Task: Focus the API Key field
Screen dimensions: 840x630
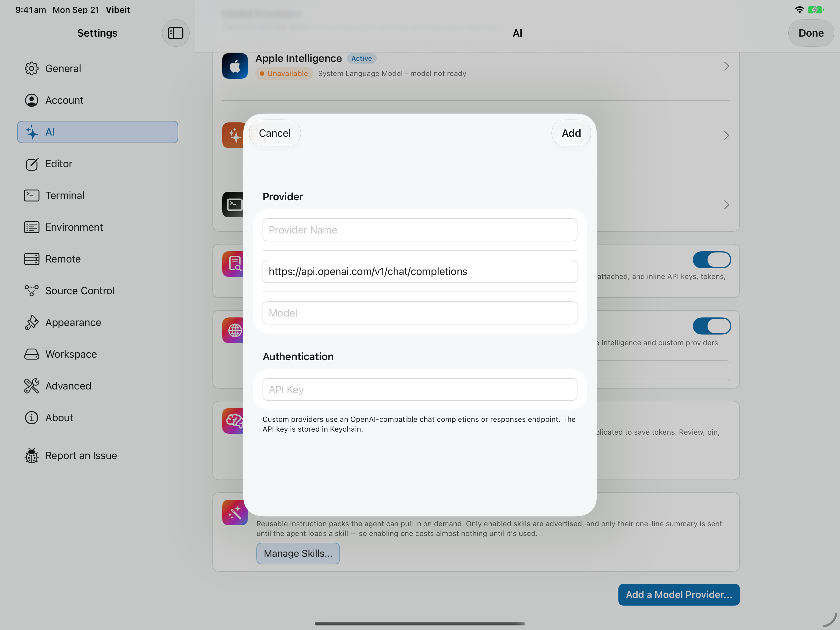Action: 420,389
